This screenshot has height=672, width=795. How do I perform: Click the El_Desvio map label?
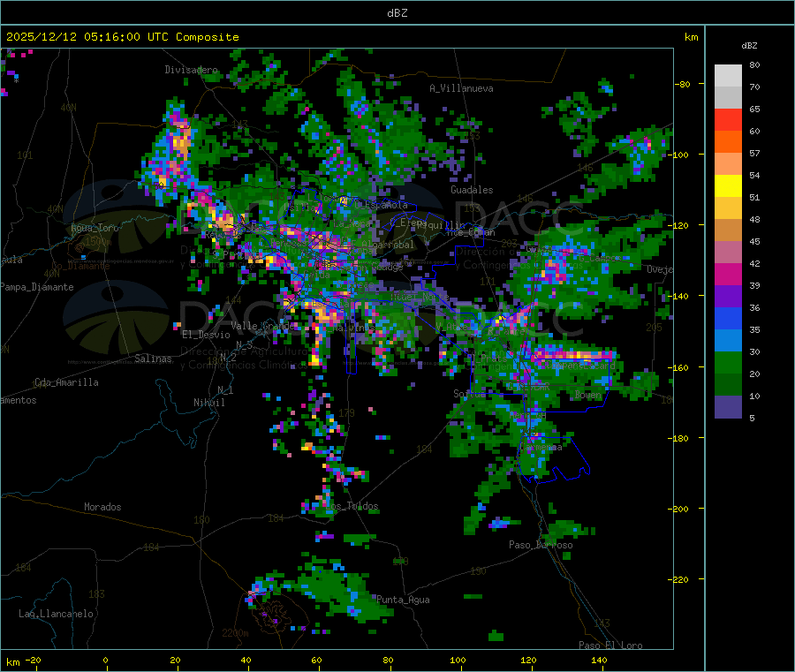click(x=206, y=335)
